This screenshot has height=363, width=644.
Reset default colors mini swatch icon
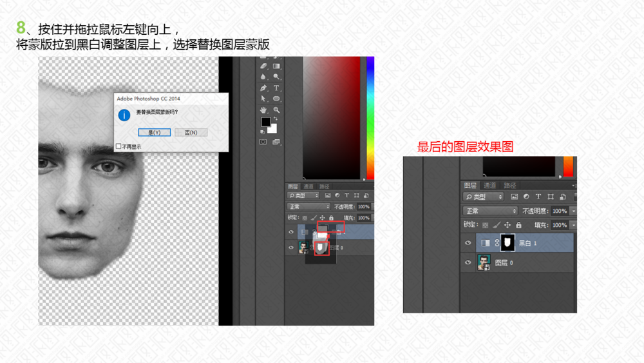pyautogui.click(x=263, y=132)
